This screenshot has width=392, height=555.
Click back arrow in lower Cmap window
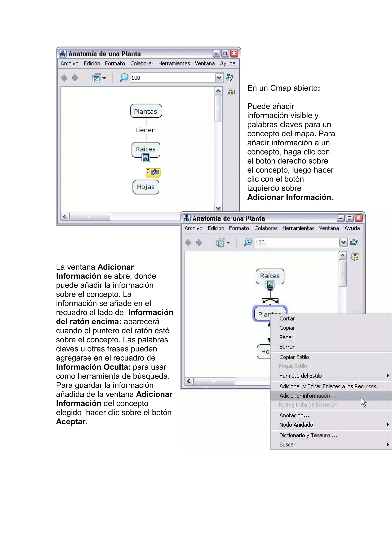188,242
